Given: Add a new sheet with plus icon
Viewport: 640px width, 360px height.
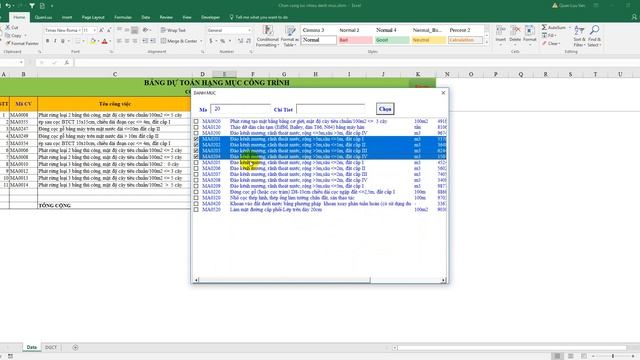Looking at the screenshot, I should click(x=75, y=347).
